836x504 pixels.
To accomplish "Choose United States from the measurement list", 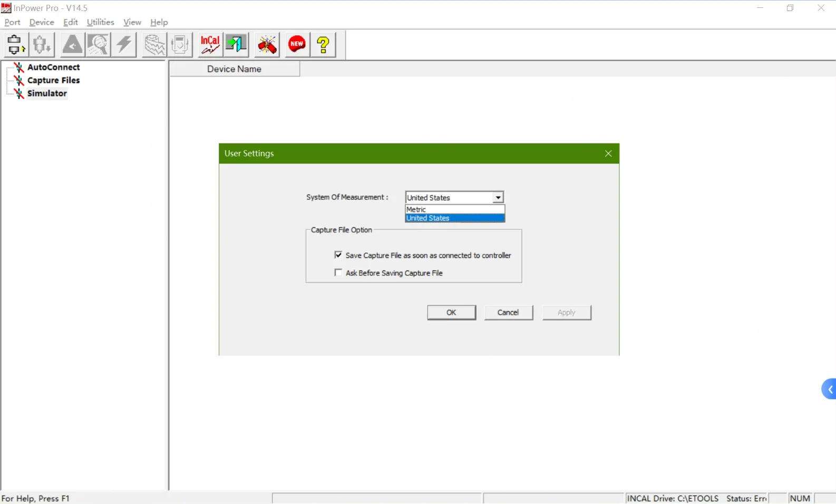I will [455, 218].
